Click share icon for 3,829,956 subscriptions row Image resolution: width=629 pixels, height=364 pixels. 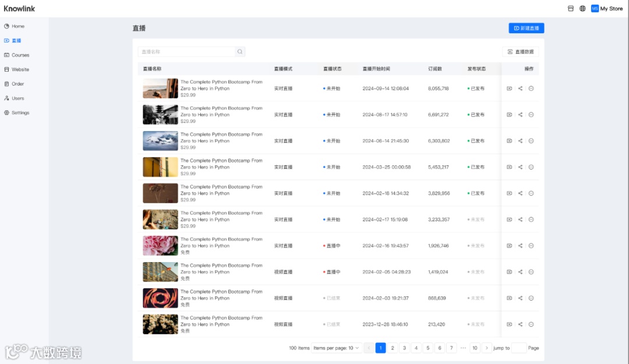pos(520,193)
